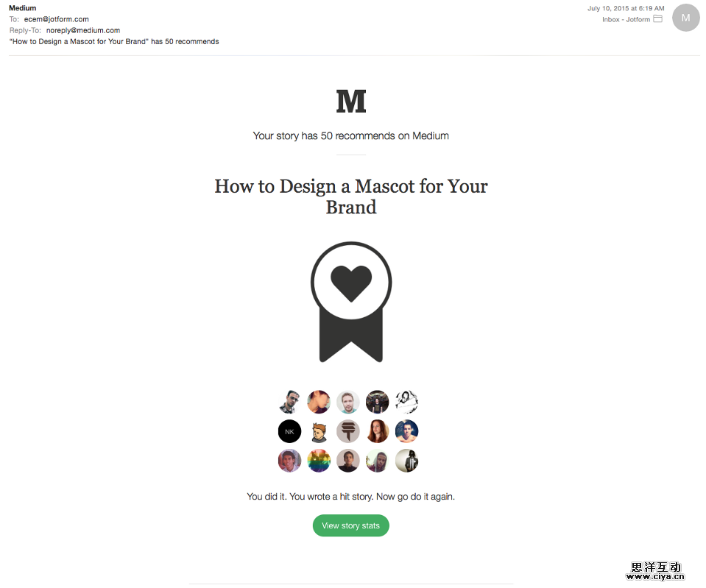Open the rainbow-colored avatar
706x588 pixels.
tap(319, 461)
